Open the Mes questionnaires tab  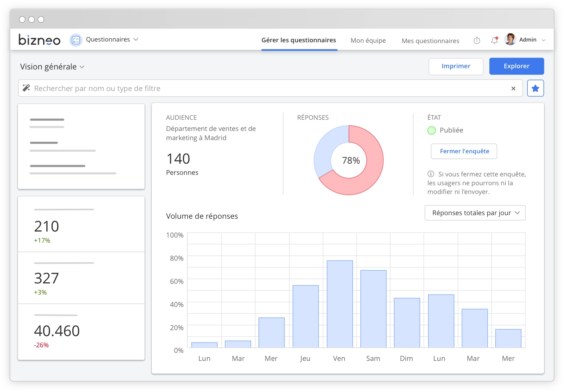(x=431, y=41)
